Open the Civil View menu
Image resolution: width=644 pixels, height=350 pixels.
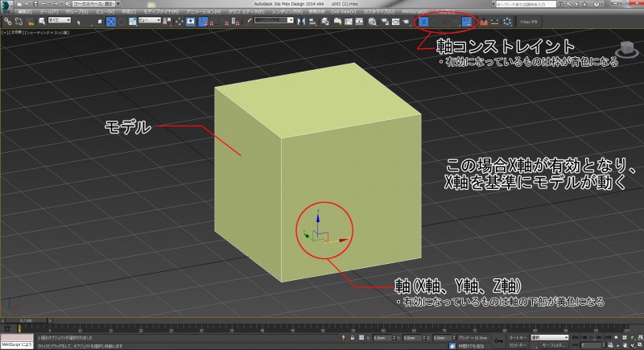pyautogui.click(x=343, y=12)
